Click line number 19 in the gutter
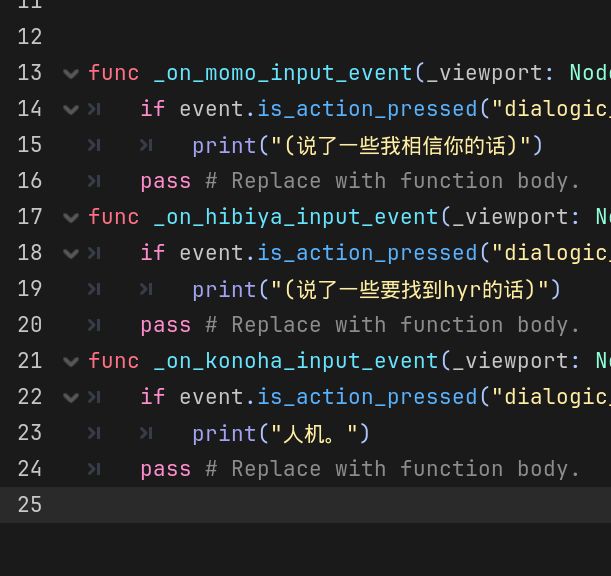 [30, 288]
